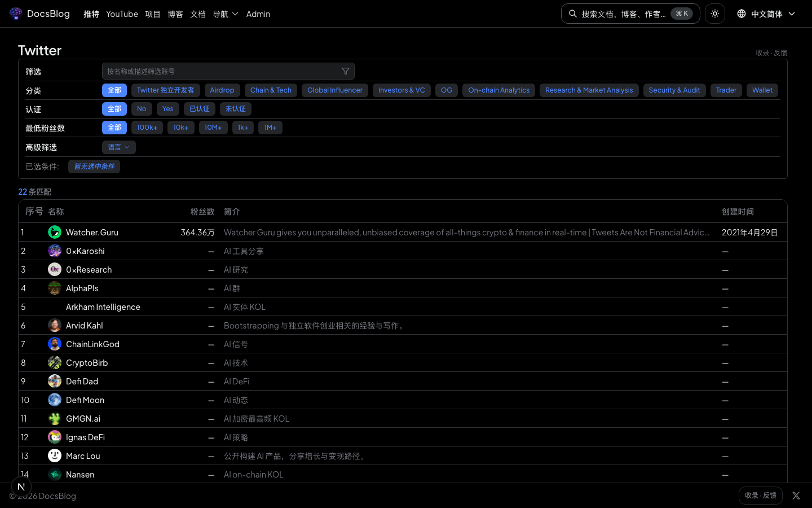Click the DocsBlog logo icon
The height and width of the screenshot is (508, 812).
16,14
